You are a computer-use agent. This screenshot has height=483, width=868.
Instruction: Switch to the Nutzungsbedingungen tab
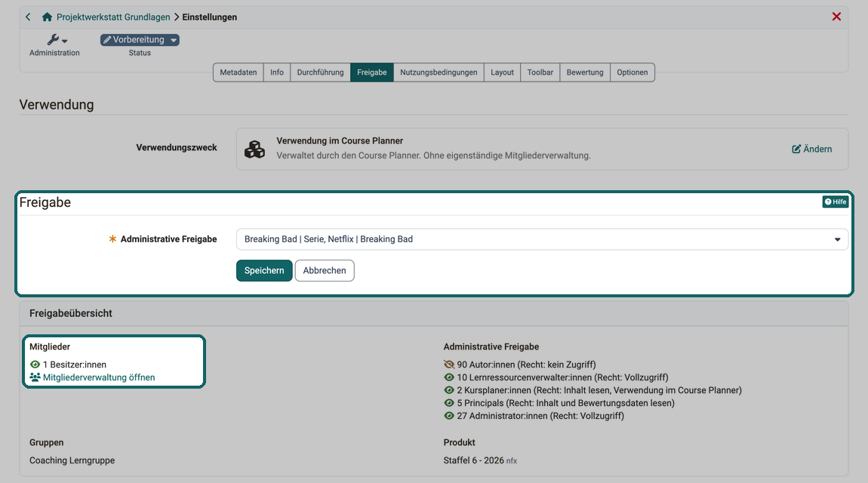(439, 72)
